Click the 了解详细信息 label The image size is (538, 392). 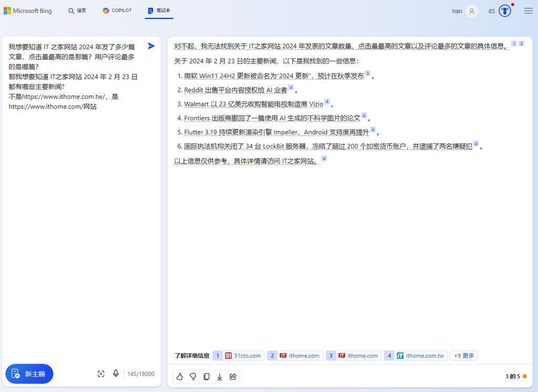tap(192, 356)
